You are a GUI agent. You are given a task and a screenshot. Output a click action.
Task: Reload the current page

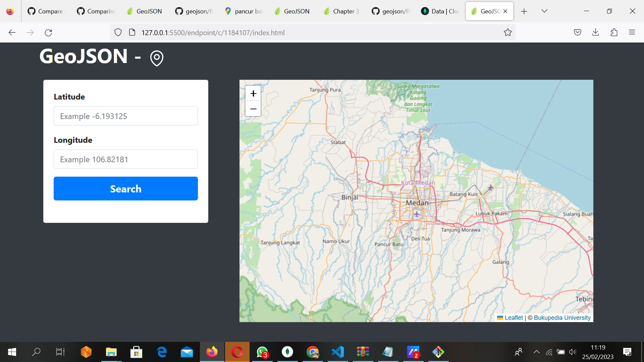(x=48, y=33)
